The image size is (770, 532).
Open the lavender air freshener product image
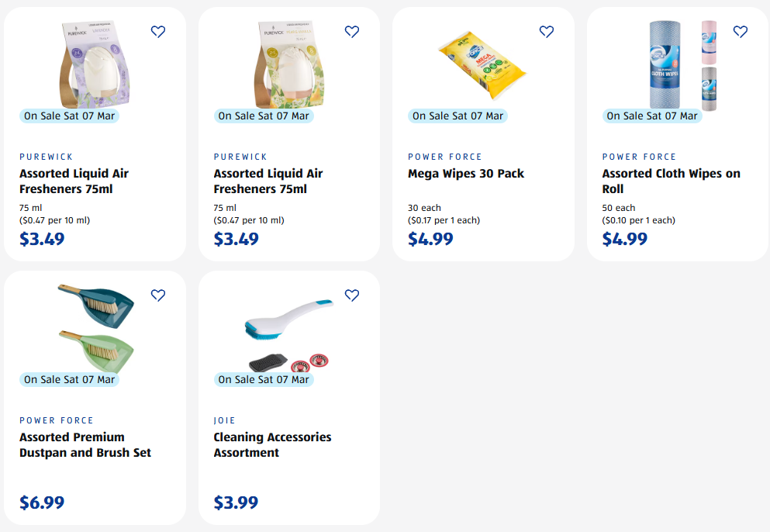pyautogui.click(x=94, y=64)
